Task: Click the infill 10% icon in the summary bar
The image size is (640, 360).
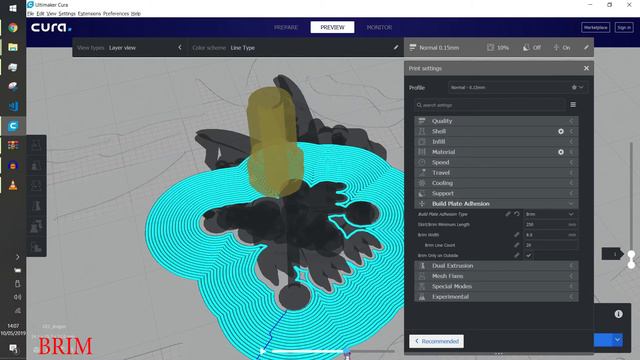Action: tap(490, 48)
